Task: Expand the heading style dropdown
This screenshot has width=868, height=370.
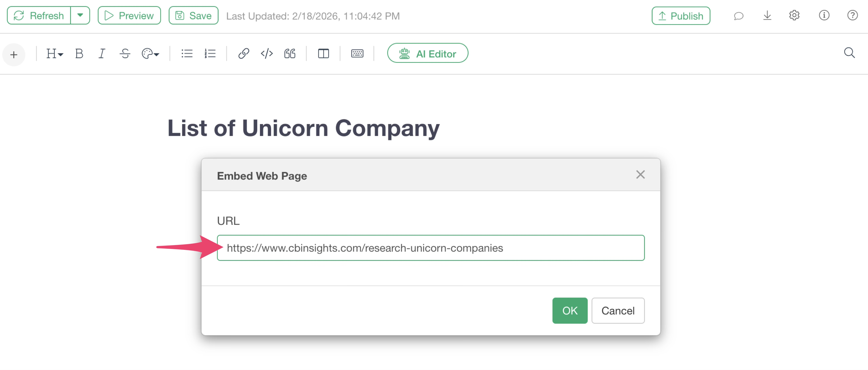Action: coord(54,54)
